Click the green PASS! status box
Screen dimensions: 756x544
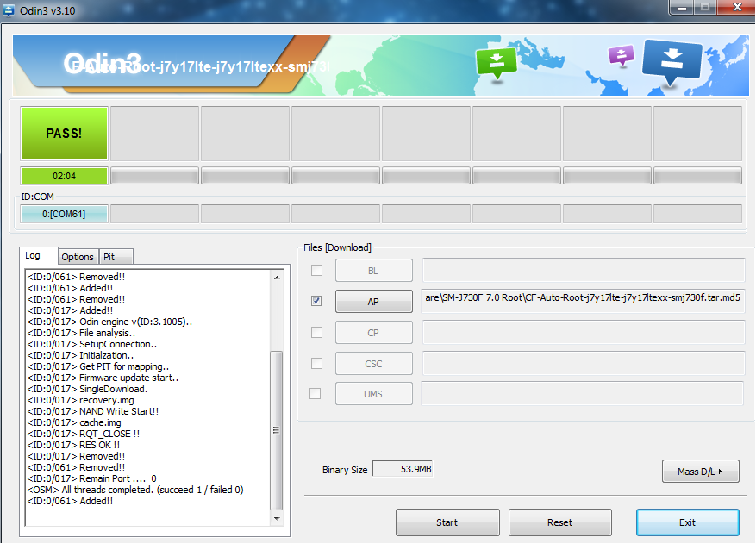click(x=64, y=133)
